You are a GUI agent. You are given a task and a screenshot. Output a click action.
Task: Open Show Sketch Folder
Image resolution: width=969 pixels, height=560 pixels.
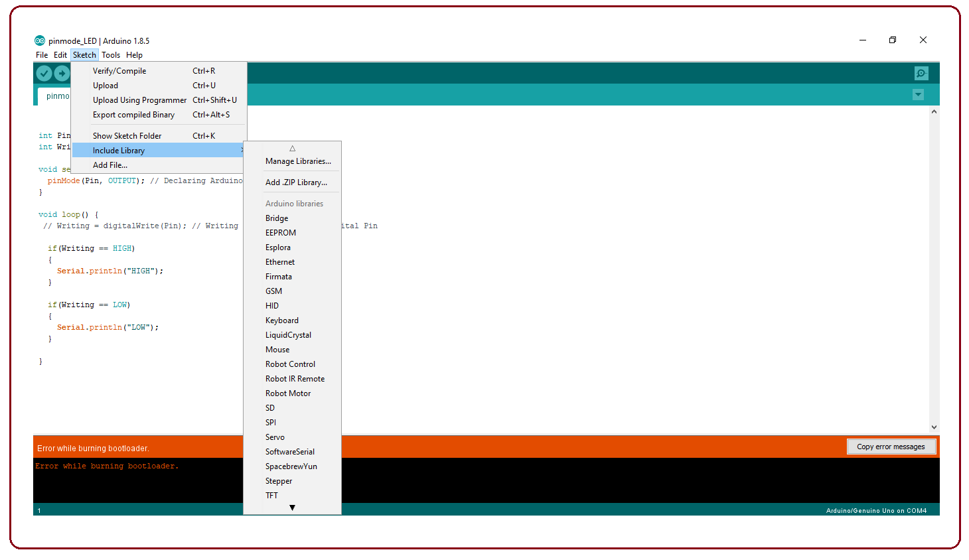click(x=126, y=135)
